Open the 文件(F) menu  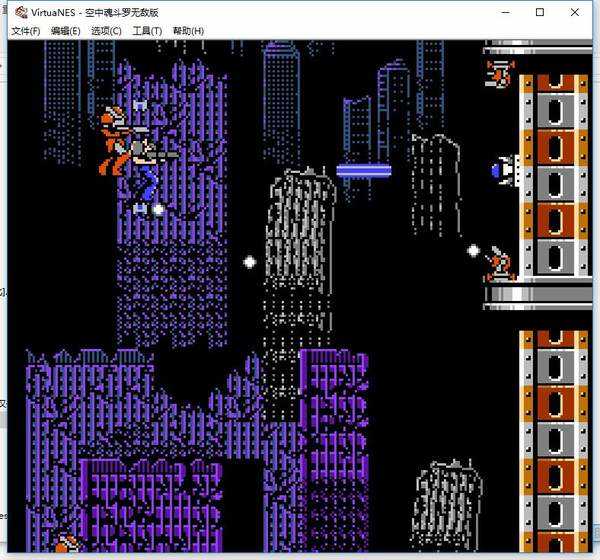[x=25, y=31]
